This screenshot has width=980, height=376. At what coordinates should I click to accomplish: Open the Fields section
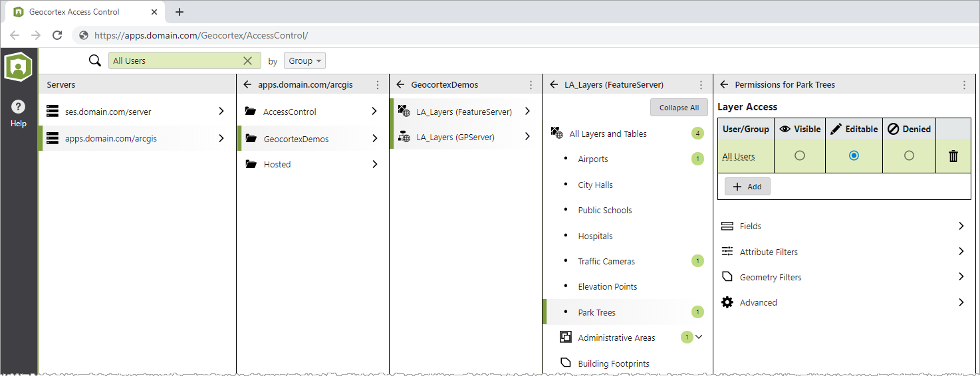pos(843,226)
